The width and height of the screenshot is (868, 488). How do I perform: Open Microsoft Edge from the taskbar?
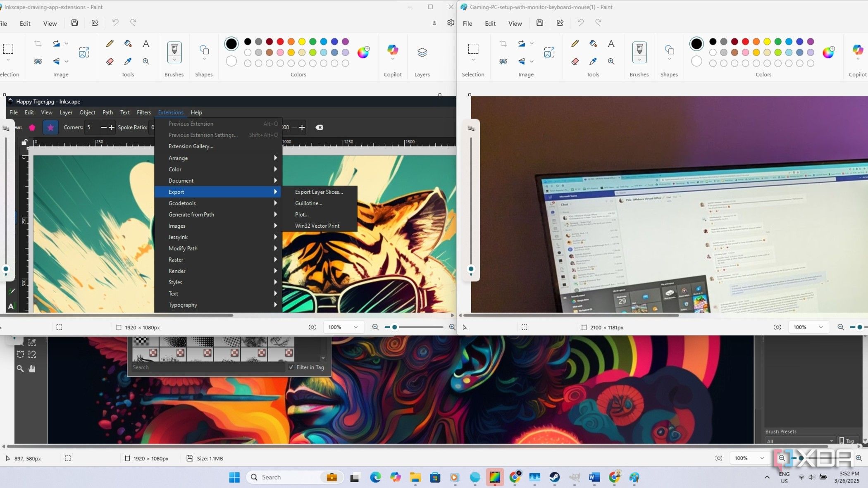pyautogui.click(x=375, y=478)
